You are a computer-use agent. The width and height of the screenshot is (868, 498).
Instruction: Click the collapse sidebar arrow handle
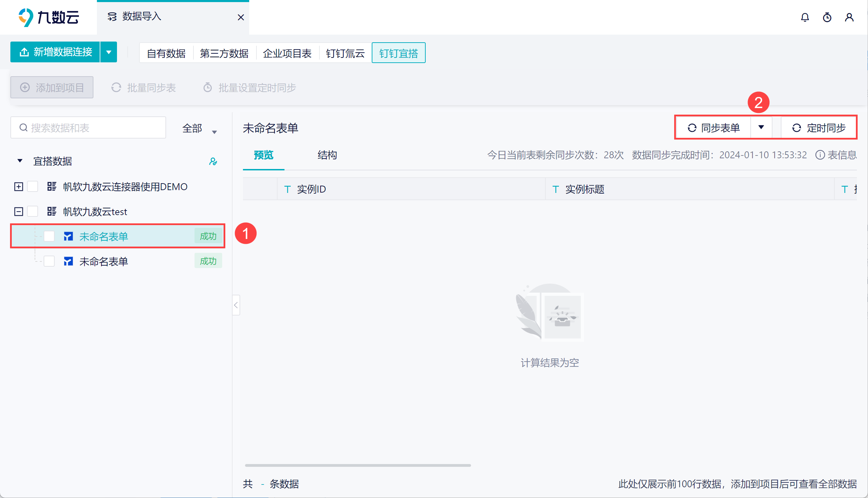click(x=236, y=305)
